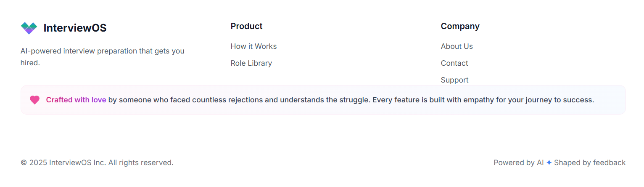This screenshot has height=187, width=644.
Task: Visit the About Us page
Action: (457, 46)
